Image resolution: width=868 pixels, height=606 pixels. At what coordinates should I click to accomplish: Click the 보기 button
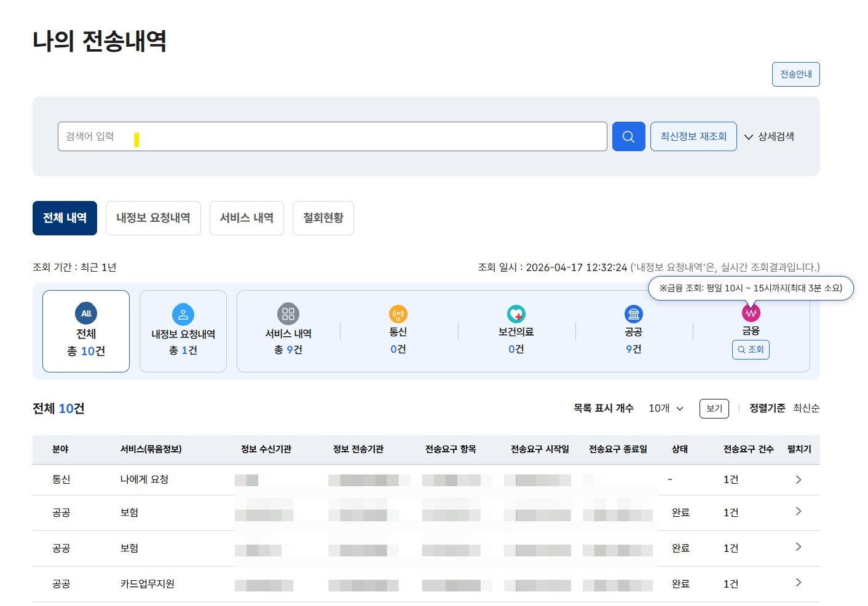(x=714, y=408)
